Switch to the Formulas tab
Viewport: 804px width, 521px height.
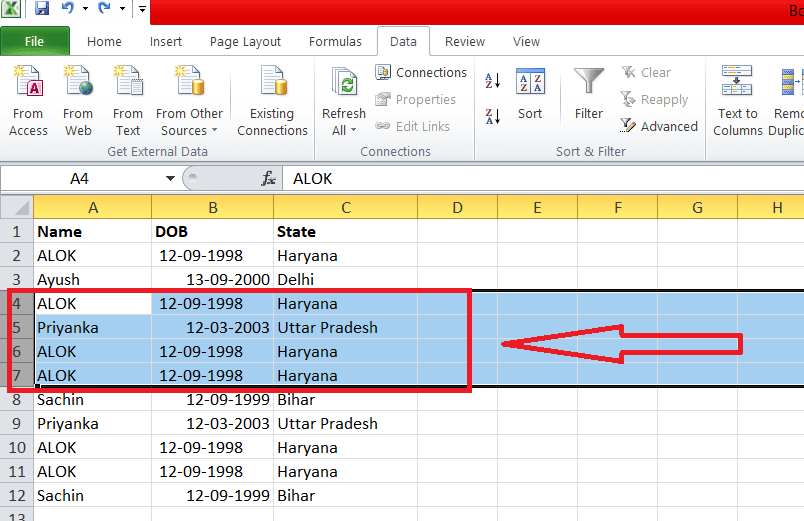[x=335, y=42]
